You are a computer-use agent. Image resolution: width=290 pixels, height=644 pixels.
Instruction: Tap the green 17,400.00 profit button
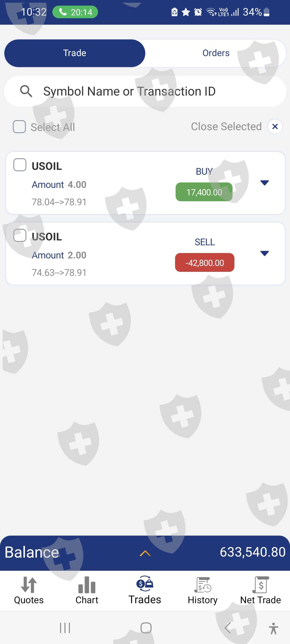coord(204,192)
